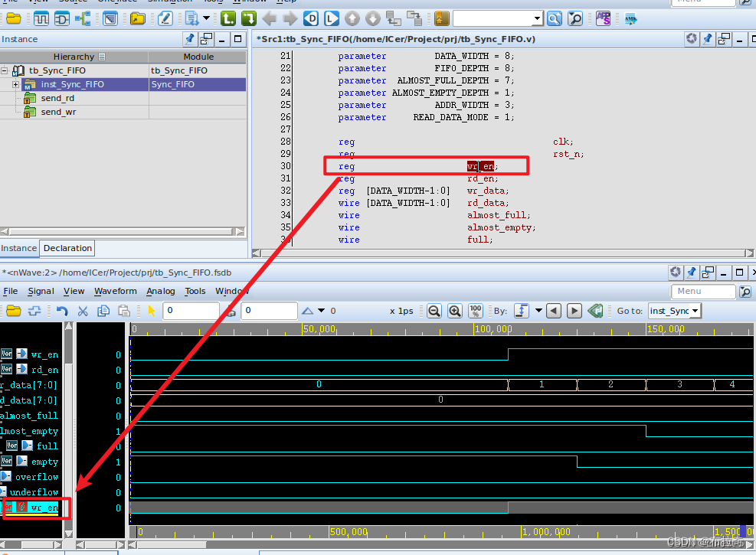Screen dimensions: 756x555
Task: Switch to the Instance tab
Action: (x=19, y=248)
